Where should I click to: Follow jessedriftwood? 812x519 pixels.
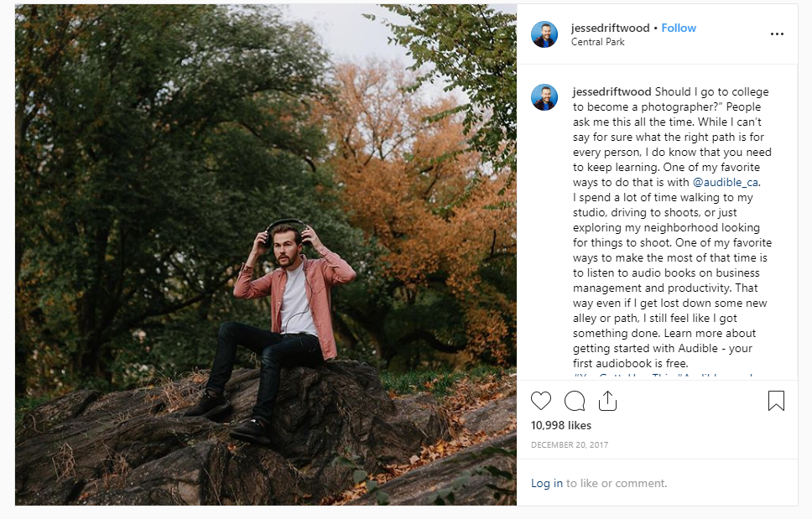pos(679,28)
